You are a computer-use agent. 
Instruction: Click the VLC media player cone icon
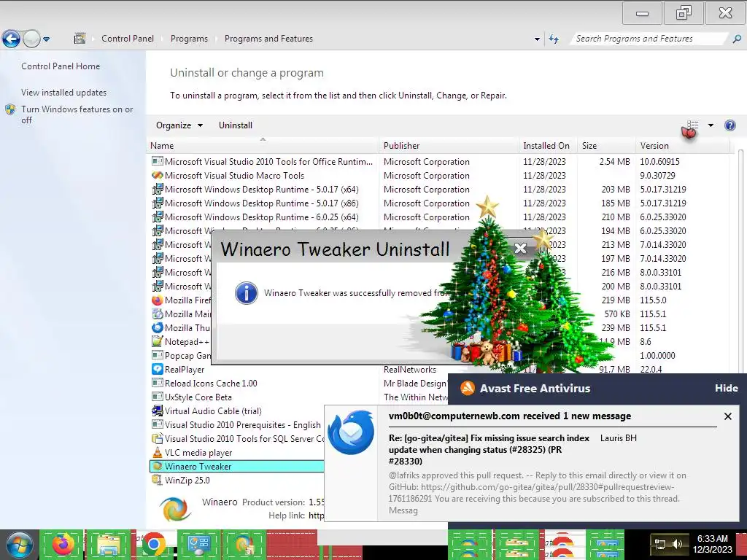pyautogui.click(x=158, y=453)
